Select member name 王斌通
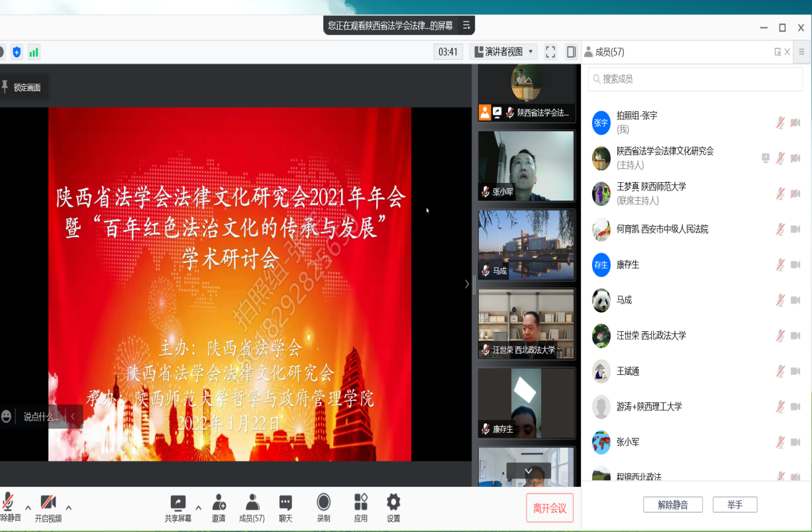This screenshot has width=812, height=532. click(628, 371)
